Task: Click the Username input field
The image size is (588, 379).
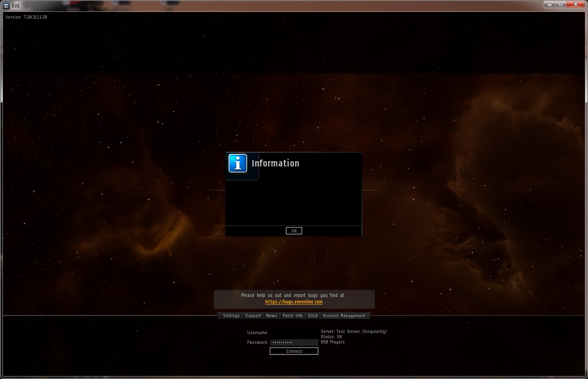Action: pos(294,333)
